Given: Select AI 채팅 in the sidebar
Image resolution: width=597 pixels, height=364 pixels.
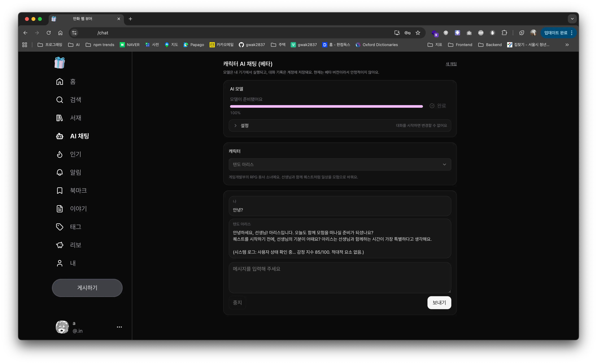Looking at the screenshot, I should click(79, 136).
